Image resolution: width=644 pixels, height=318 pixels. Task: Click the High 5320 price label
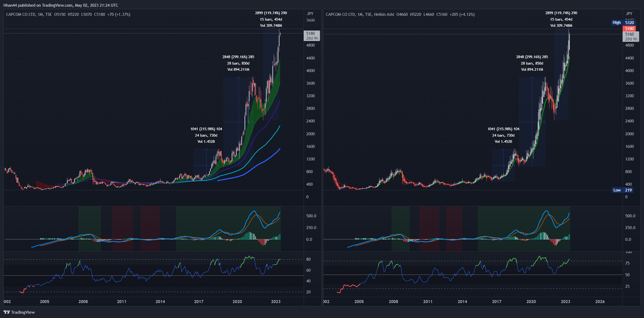coord(623,23)
